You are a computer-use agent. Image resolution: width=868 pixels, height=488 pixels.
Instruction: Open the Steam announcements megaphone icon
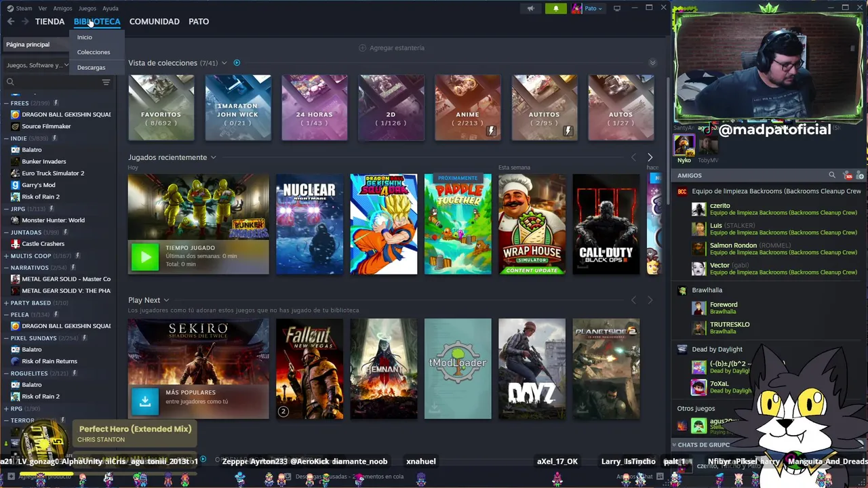(x=531, y=8)
